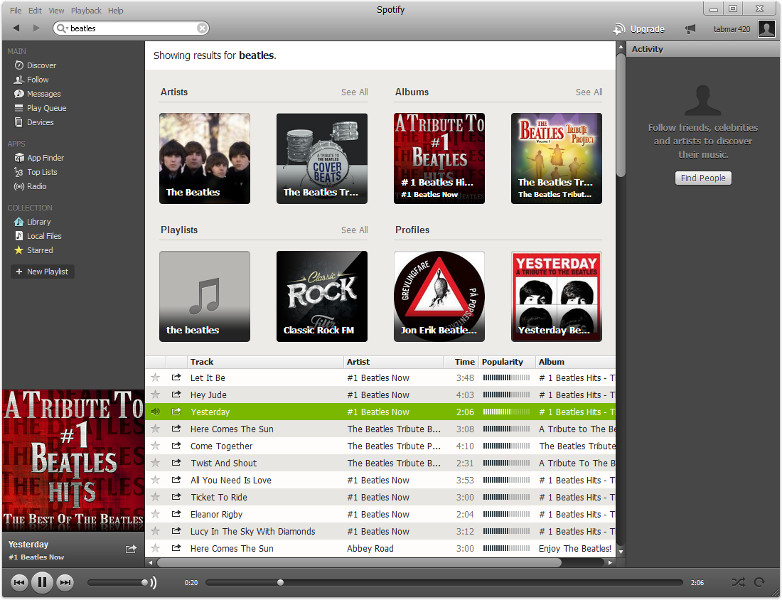Open Starred tracks in the collection
Viewport: 782px width, 600px height.
coord(34,250)
